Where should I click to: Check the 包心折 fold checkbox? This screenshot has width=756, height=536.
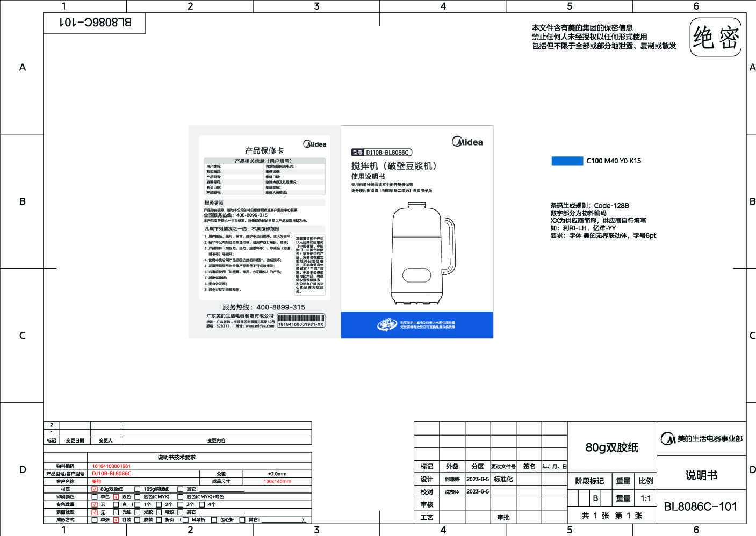(214, 520)
